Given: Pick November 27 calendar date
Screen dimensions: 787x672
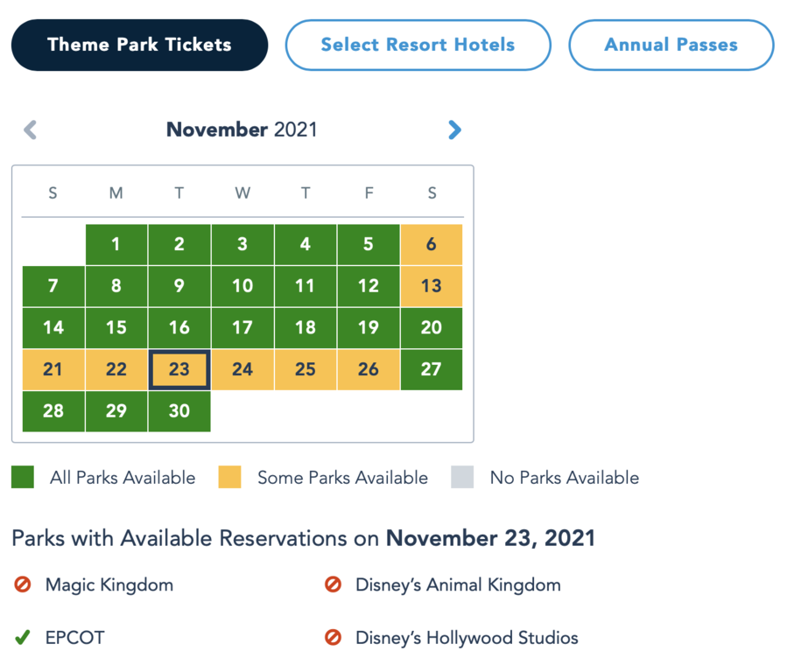Looking at the screenshot, I should tap(432, 369).
